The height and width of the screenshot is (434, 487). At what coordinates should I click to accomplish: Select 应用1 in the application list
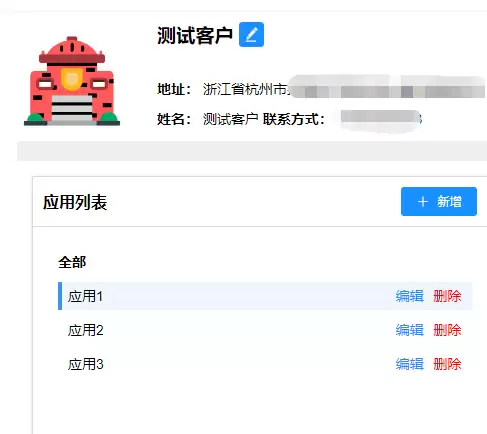265,296
